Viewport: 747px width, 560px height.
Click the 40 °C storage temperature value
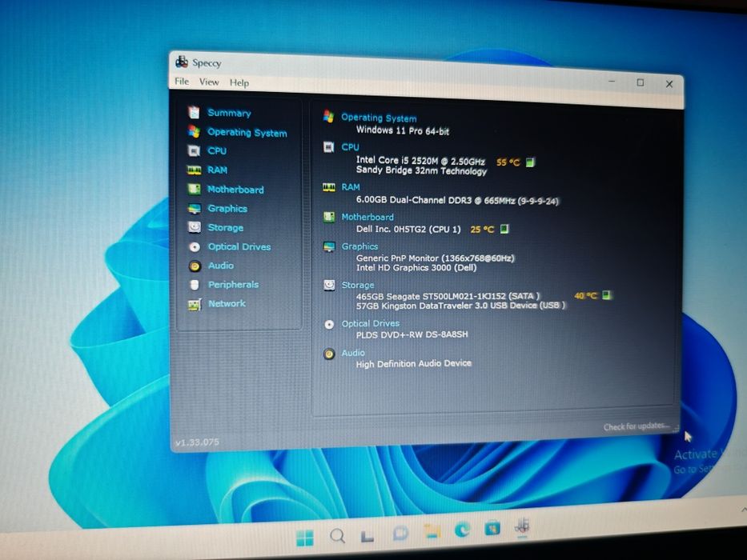[585, 296]
